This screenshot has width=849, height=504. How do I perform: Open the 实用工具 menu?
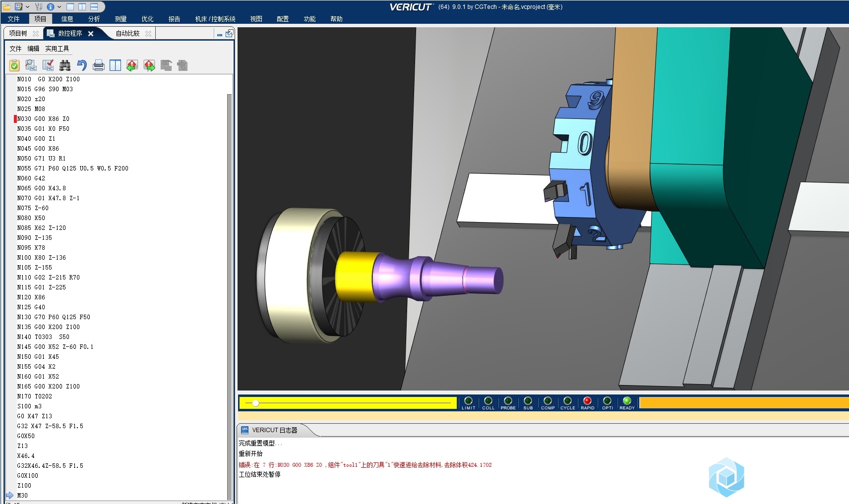(57, 49)
